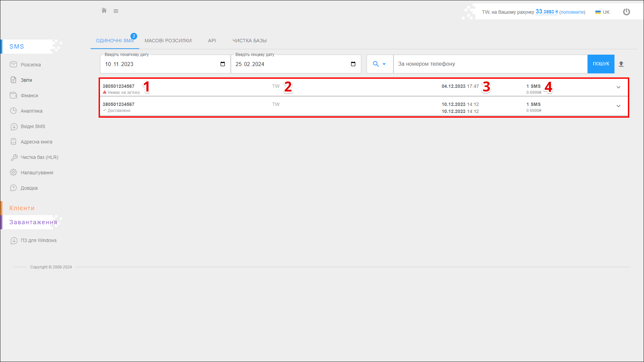The height and width of the screenshot is (362, 644).
Task: Click the power logout icon
Action: pos(626,12)
